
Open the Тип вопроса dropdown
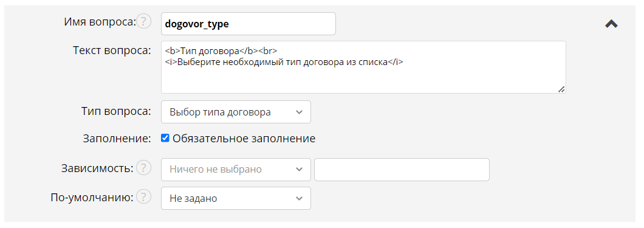click(x=236, y=112)
